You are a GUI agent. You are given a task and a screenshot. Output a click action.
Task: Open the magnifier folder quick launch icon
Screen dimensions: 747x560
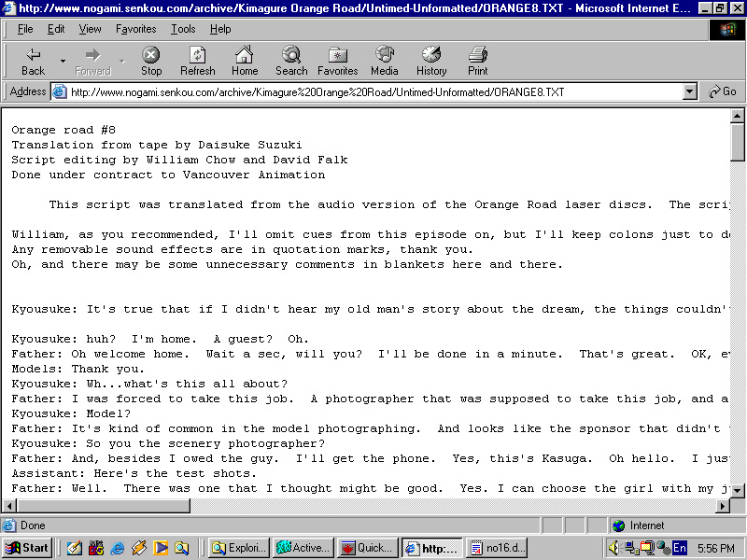click(181, 549)
